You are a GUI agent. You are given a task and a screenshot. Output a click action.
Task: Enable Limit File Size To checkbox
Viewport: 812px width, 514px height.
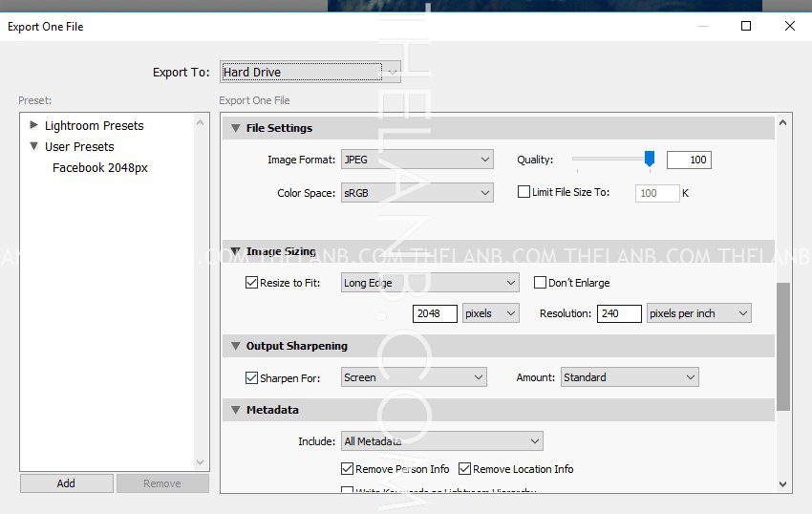(524, 192)
